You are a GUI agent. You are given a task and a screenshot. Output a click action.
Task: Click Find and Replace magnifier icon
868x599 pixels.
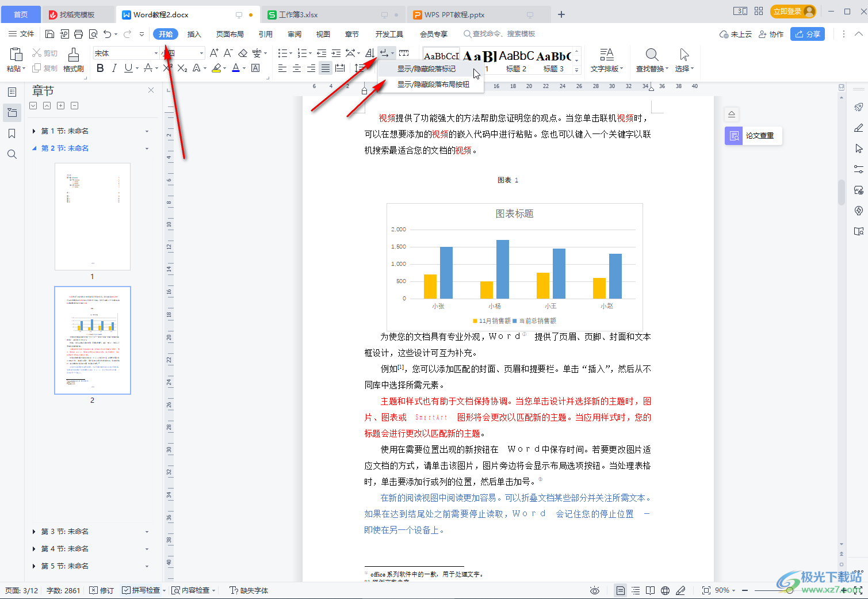click(652, 55)
